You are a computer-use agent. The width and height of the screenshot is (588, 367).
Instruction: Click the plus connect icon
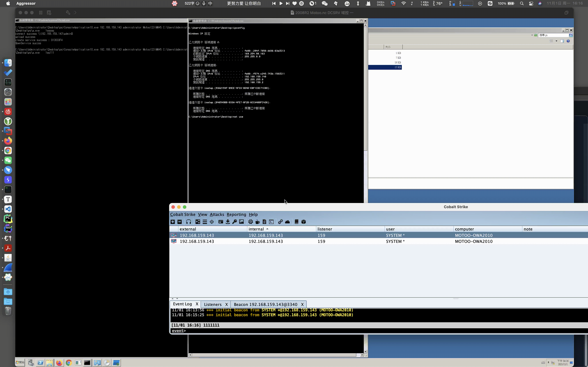tap(173, 222)
